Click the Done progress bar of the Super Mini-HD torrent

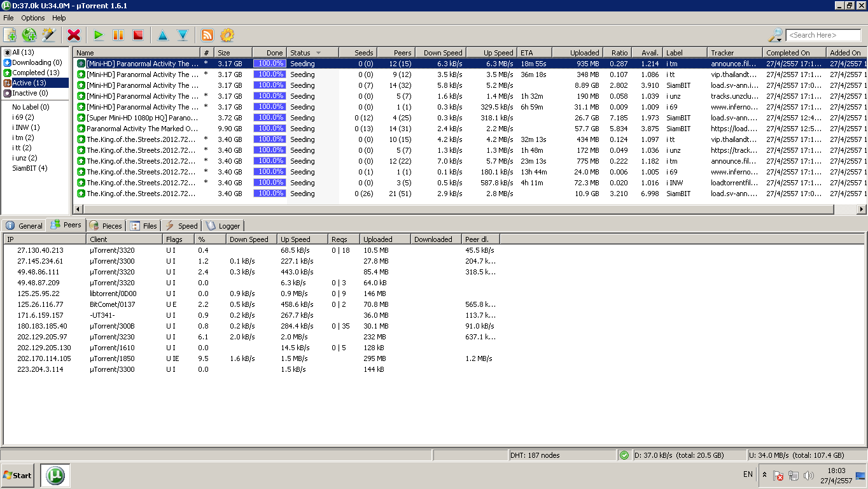click(269, 118)
